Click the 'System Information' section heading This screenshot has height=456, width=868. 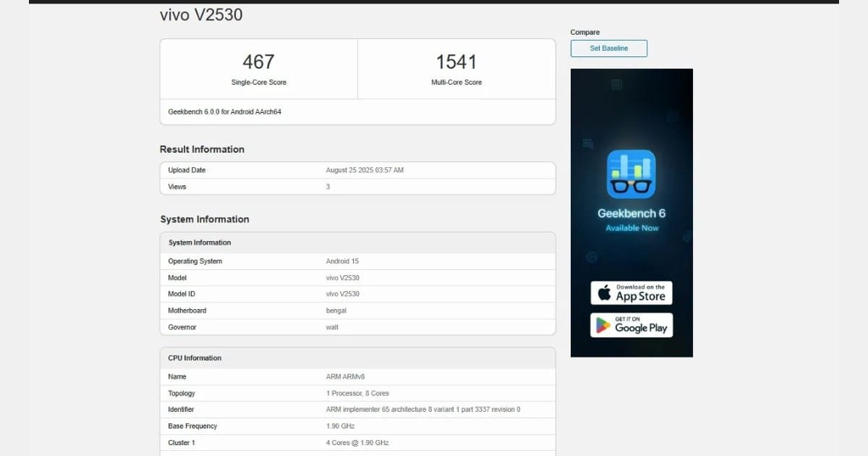coord(205,219)
